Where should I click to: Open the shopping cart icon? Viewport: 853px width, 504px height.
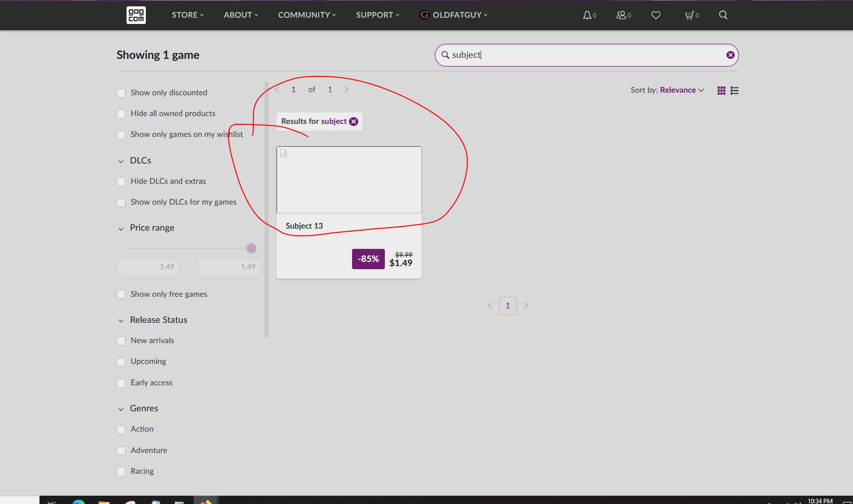(689, 15)
